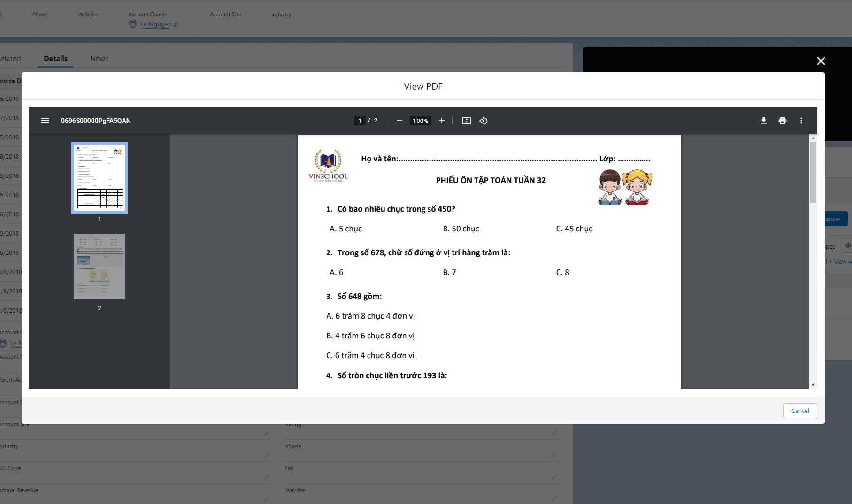Open the PDF more actions menu

coord(801,121)
